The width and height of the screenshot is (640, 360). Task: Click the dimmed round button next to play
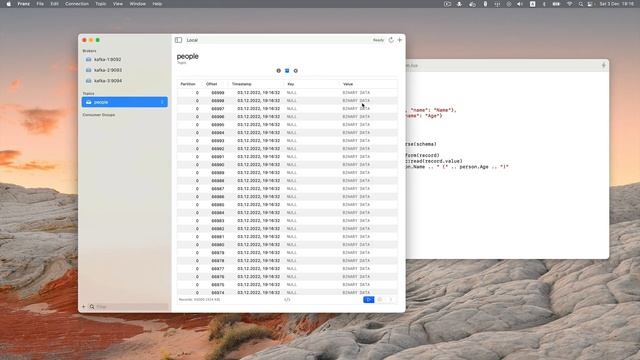[x=380, y=300]
